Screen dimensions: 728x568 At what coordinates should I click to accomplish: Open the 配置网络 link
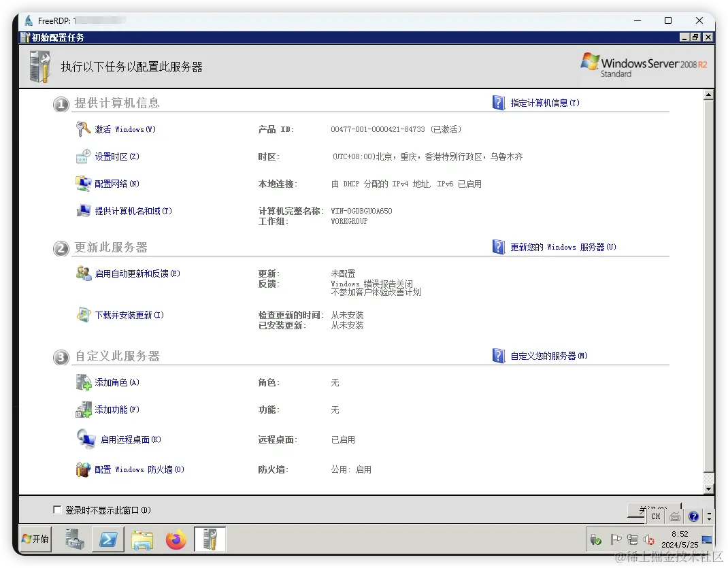point(117,184)
